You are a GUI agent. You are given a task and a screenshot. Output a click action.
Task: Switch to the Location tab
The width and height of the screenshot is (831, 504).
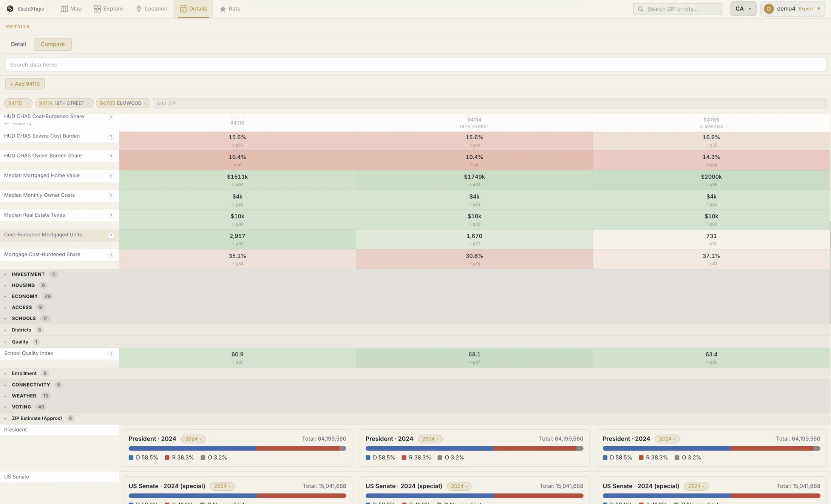151,9
